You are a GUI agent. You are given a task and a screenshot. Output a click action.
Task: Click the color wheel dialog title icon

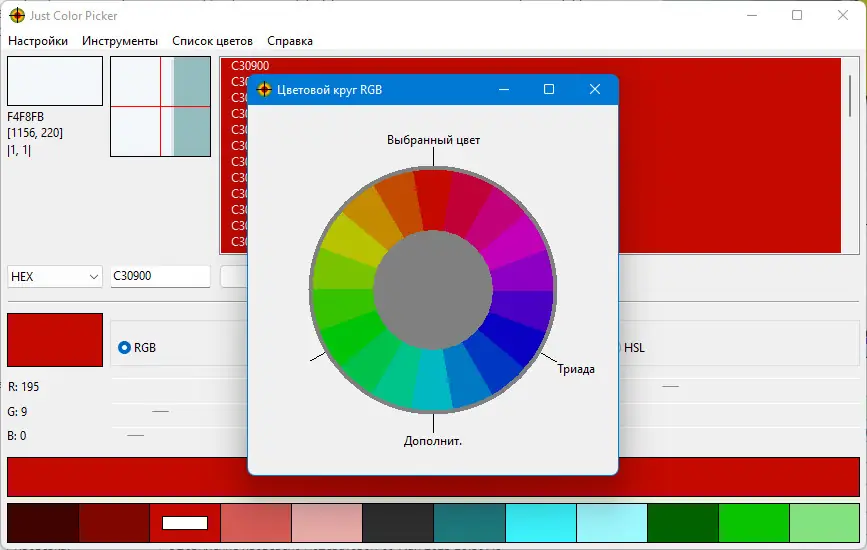(x=264, y=89)
